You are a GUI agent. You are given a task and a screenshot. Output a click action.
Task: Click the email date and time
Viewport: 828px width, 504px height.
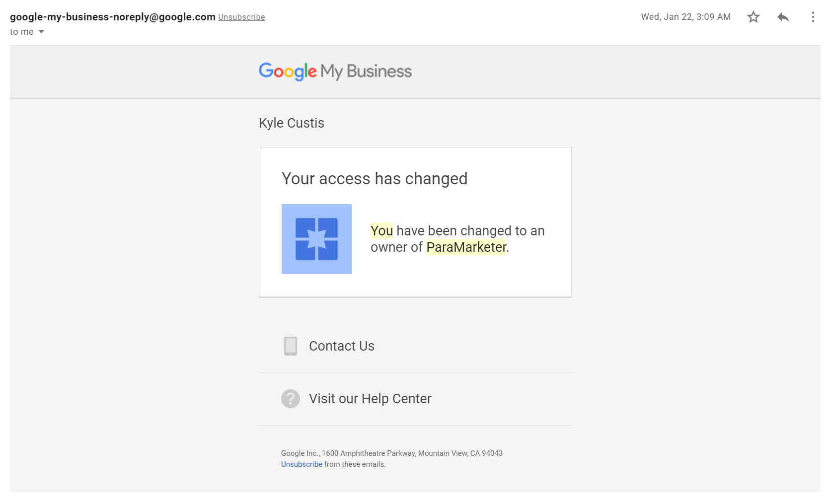pos(685,17)
